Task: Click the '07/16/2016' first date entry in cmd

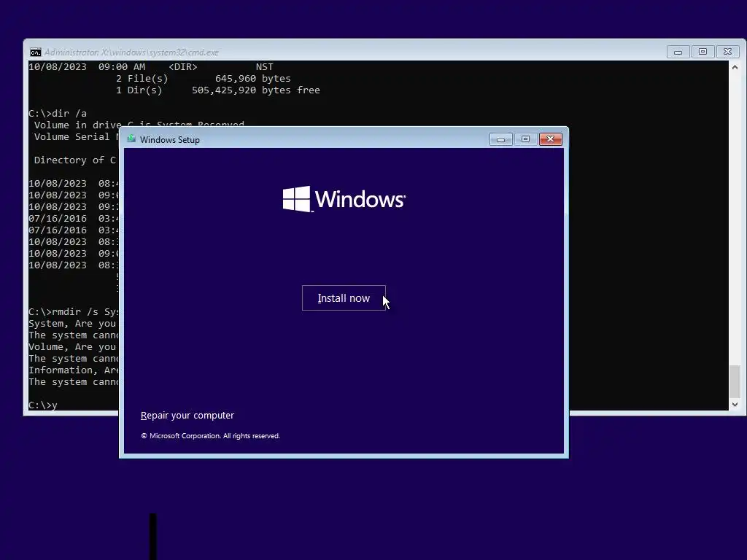Action: (x=58, y=219)
